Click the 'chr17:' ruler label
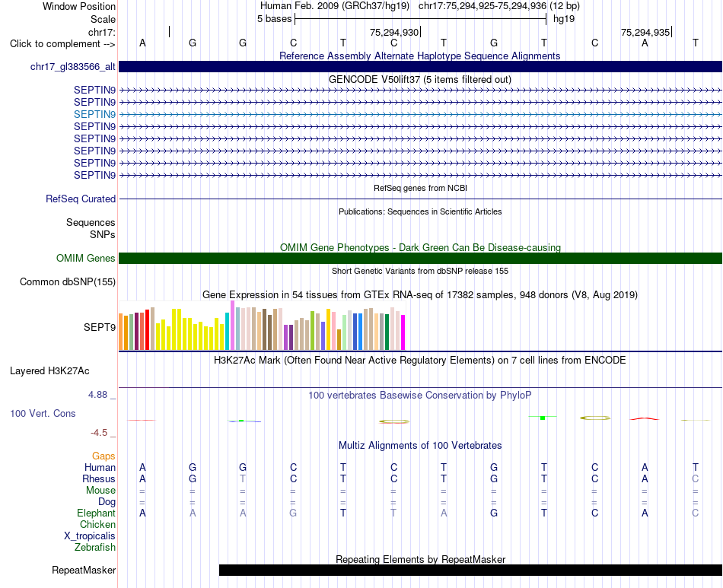The width and height of the screenshot is (723, 588). point(102,32)
